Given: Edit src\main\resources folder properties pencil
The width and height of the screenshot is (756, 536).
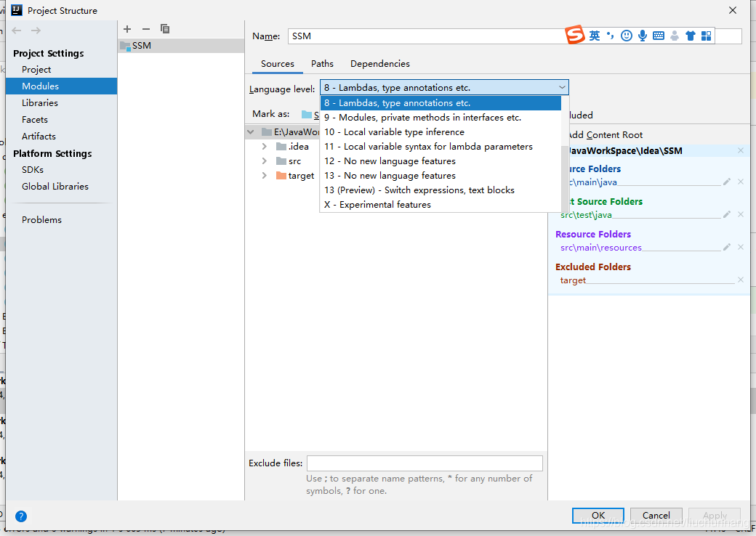Looking at the screenshot, I should coord(727,247).
